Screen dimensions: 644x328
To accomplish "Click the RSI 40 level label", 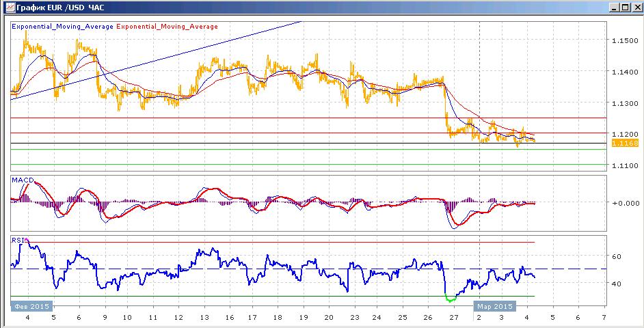I will coord(617,284).
